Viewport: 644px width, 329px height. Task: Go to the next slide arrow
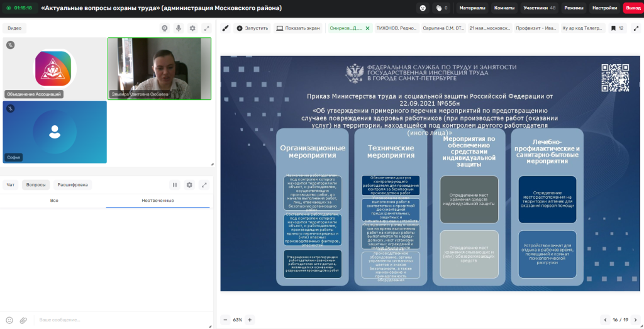click(636, 320)
